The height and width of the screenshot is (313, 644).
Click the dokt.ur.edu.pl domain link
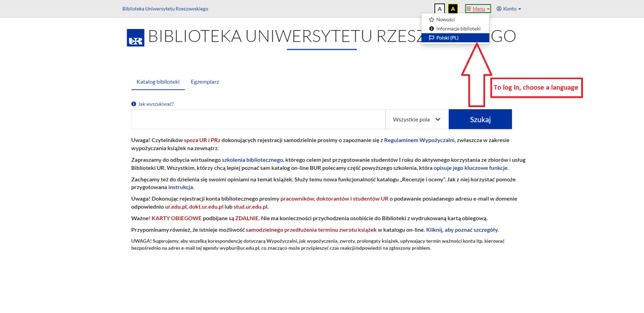point(206,207)
